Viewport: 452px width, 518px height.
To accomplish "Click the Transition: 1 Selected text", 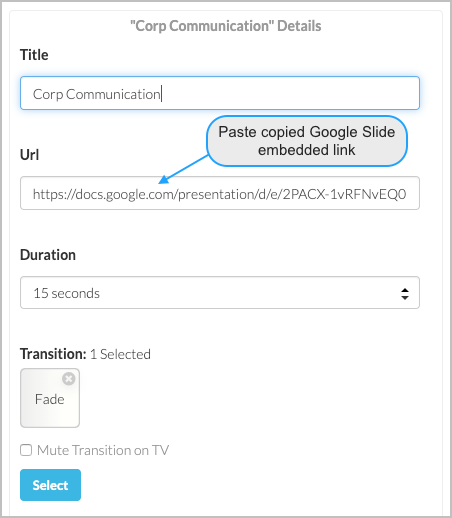I will [85, 354].
